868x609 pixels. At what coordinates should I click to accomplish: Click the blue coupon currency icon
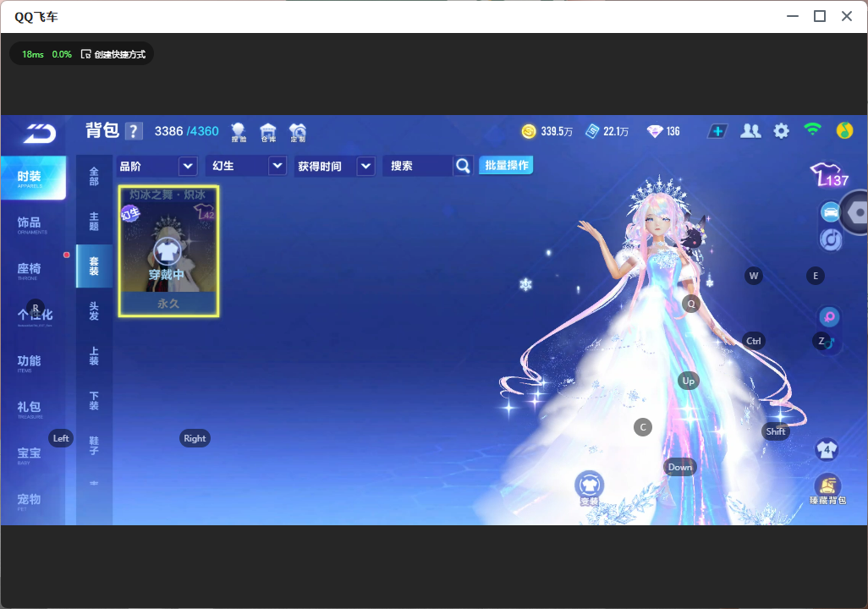pos(592,131)
